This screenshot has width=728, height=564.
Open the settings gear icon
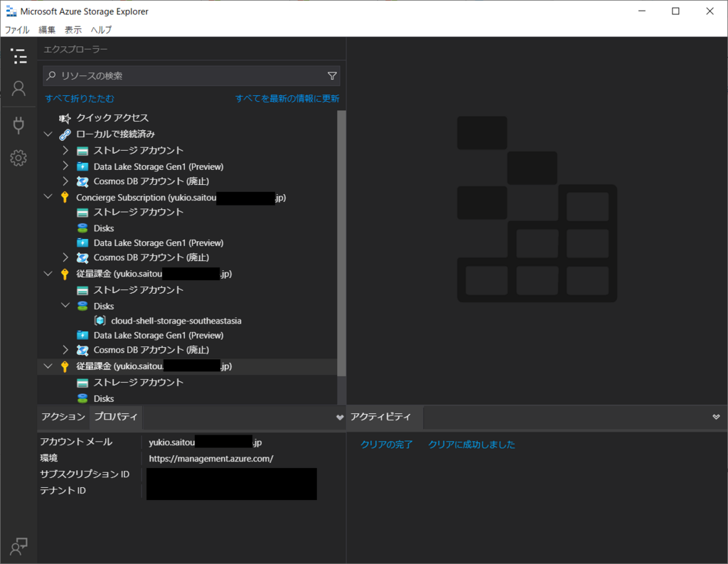point(18,158)
